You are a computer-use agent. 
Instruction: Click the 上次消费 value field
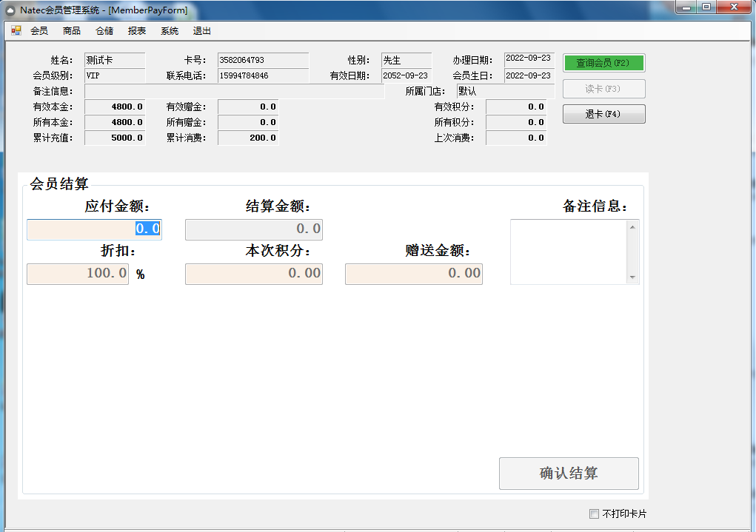tap(516, 138)
